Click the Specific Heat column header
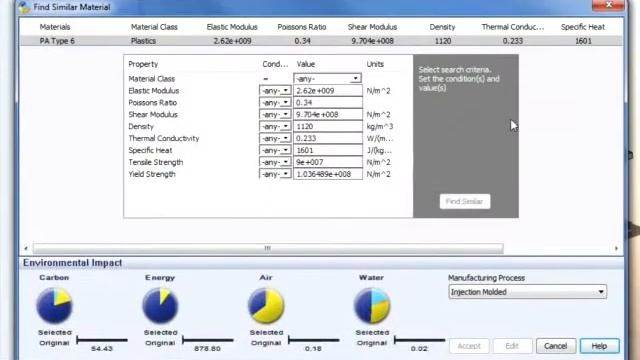 click(582, 27)
